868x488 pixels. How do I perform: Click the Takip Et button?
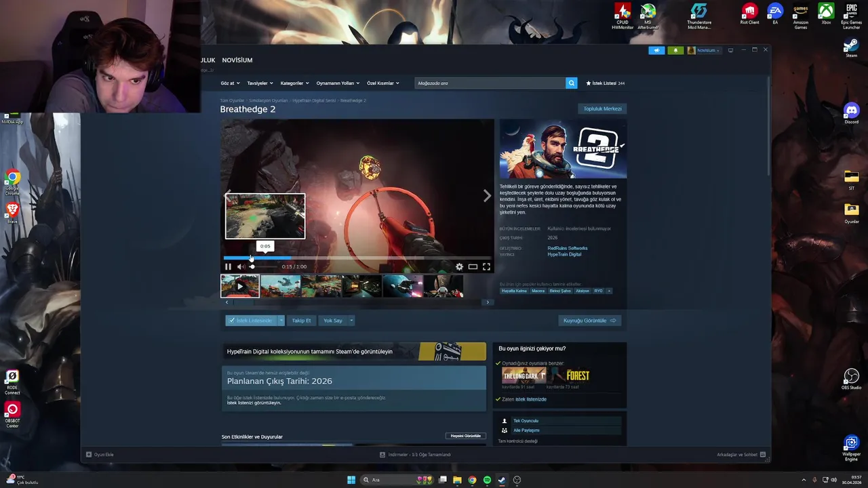(301, 321)
